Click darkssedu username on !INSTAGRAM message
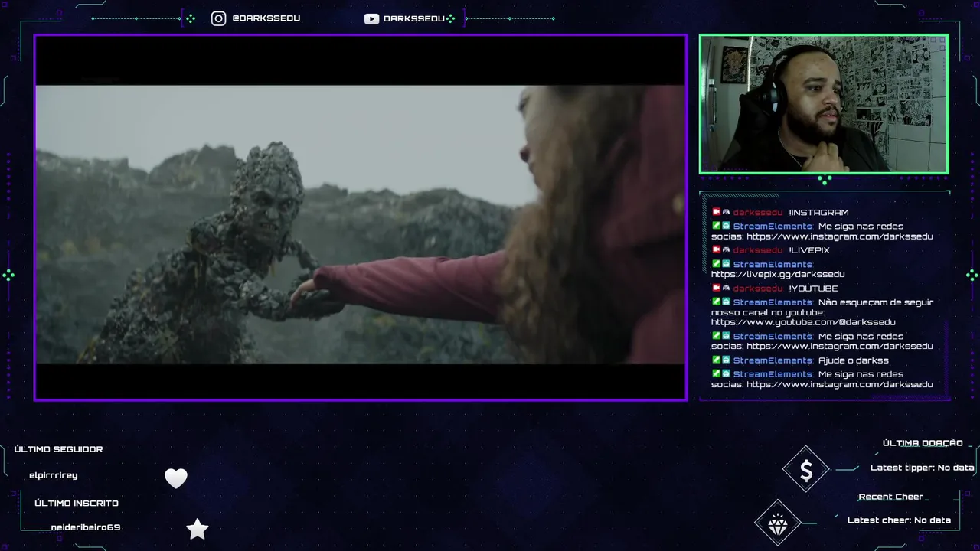This screenshot has width=980, height=551. coord(758,213)
